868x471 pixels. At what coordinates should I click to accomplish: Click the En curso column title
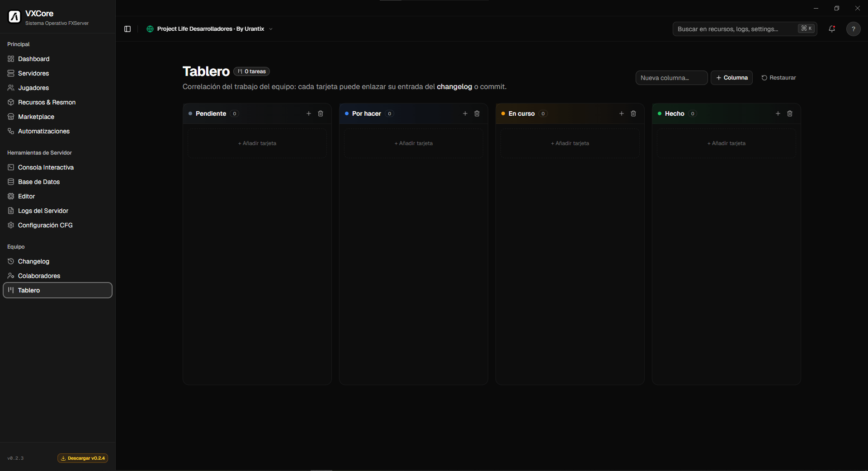(522, 113)
